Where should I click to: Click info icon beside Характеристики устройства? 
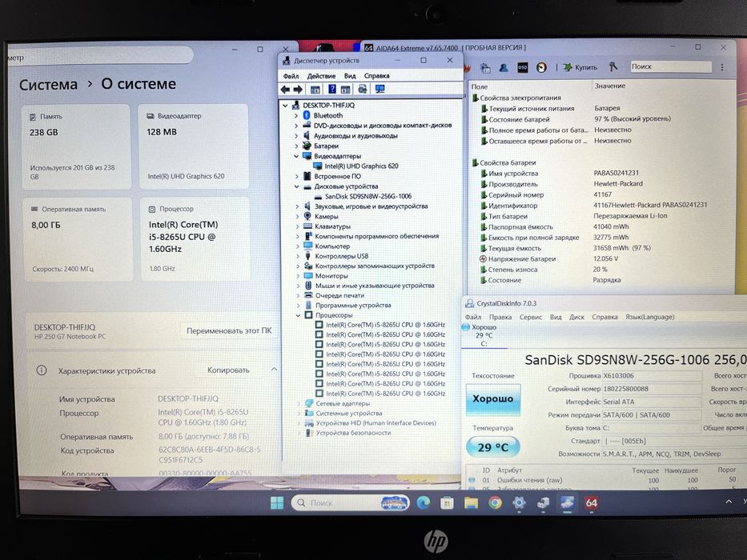click(42, 370)
